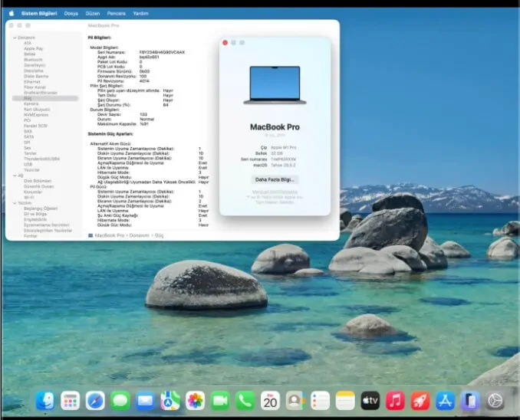Select Eşzamanlama Servisleri in the sidebar

coord(47,225)
